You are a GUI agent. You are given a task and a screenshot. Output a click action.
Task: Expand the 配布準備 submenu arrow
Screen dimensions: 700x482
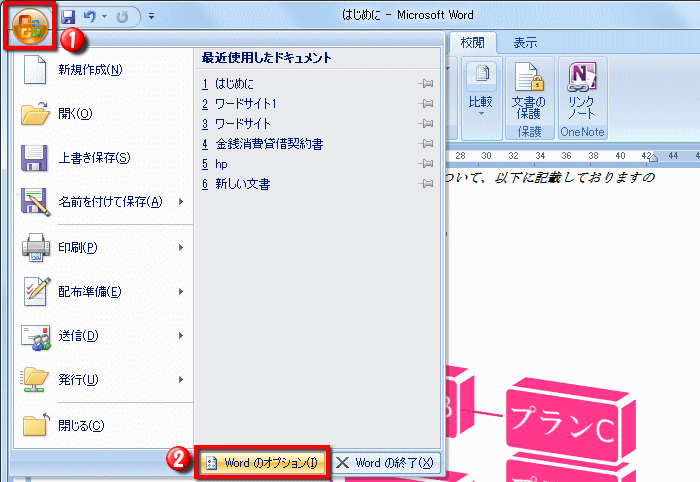pos(181,291)
